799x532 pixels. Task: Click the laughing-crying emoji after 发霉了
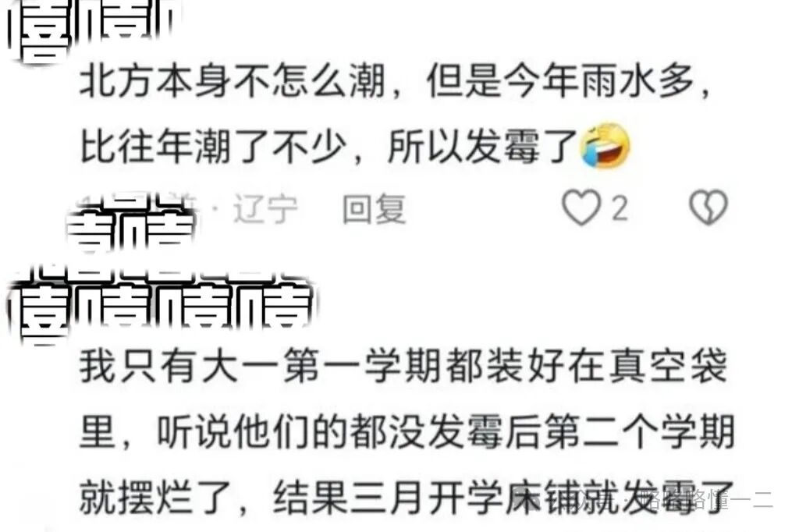pos(605,145)
